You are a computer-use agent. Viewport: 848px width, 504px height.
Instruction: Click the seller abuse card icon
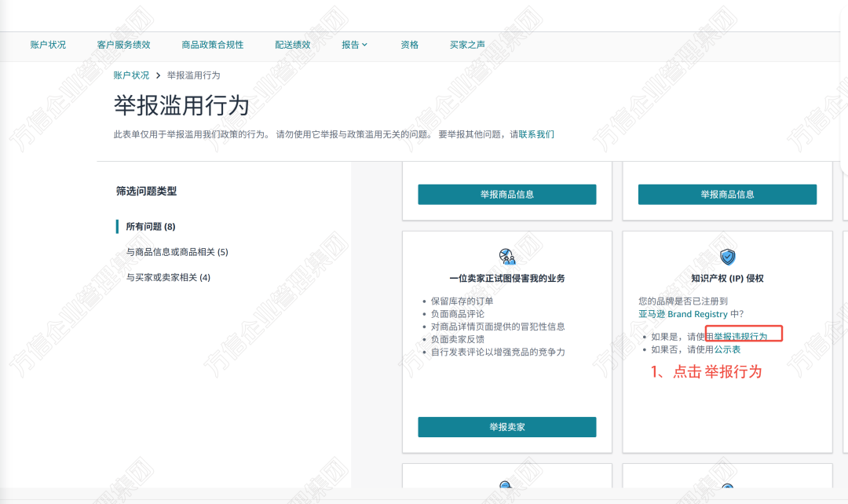pos(506,257)
